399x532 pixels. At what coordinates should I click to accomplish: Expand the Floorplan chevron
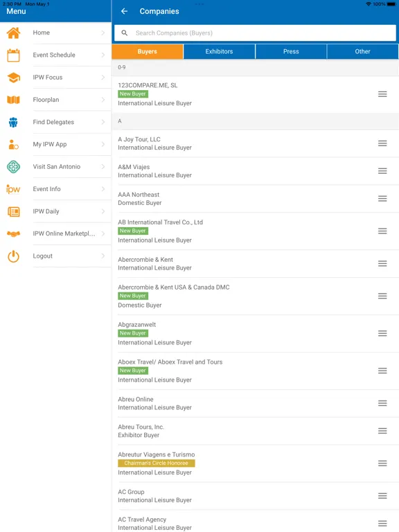click(x=103, y=100)
